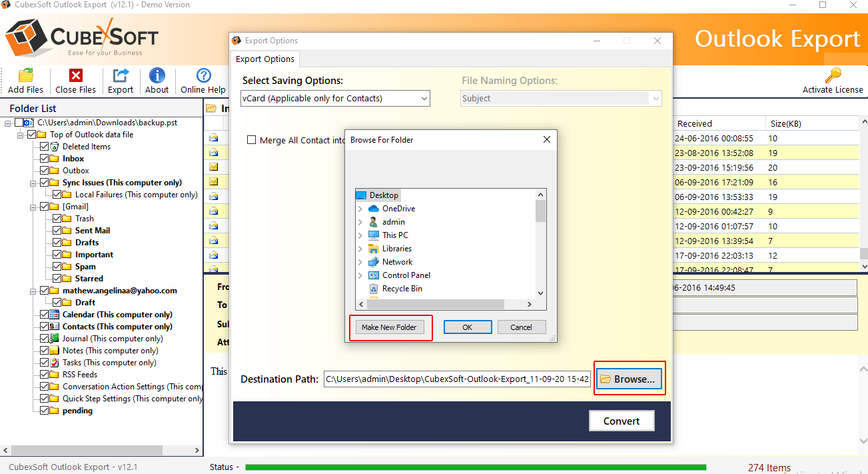Cancel the Browse For Folder dialog

coord(521,327)
